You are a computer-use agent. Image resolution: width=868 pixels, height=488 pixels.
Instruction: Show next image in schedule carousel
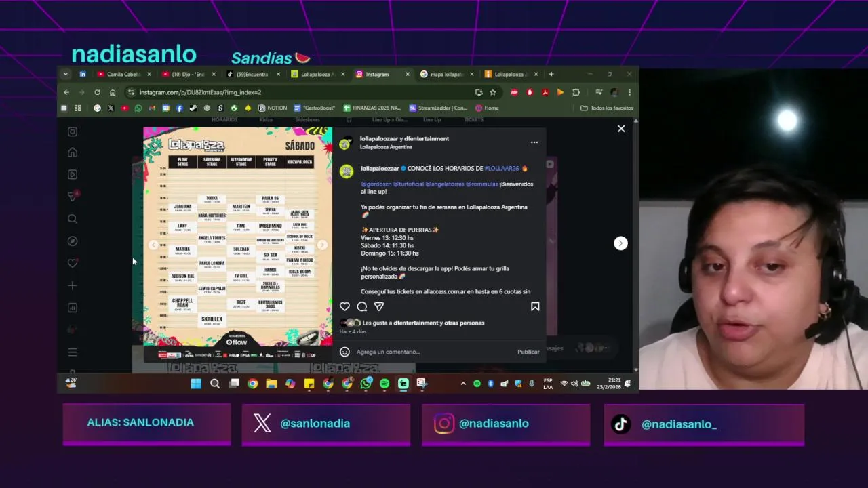[x=322, y=245]
